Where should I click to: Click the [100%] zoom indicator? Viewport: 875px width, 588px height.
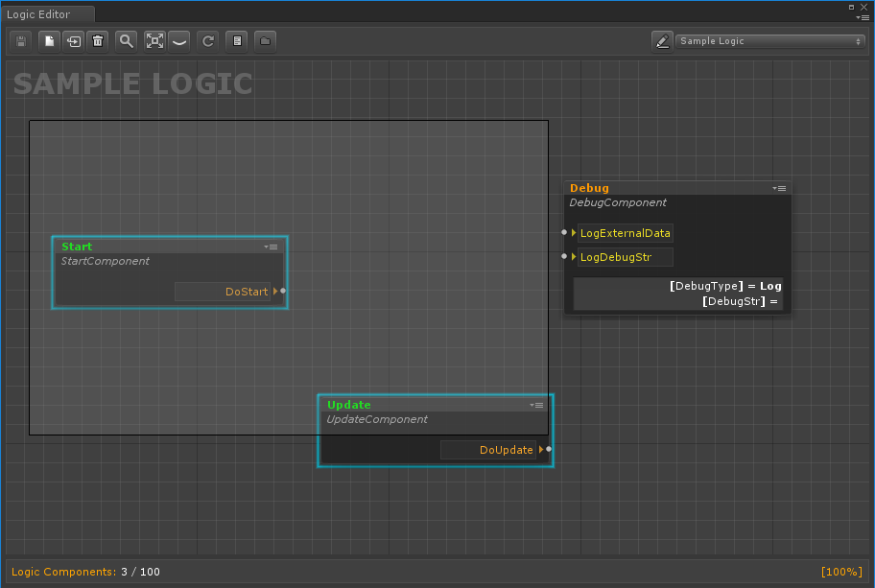841,572
